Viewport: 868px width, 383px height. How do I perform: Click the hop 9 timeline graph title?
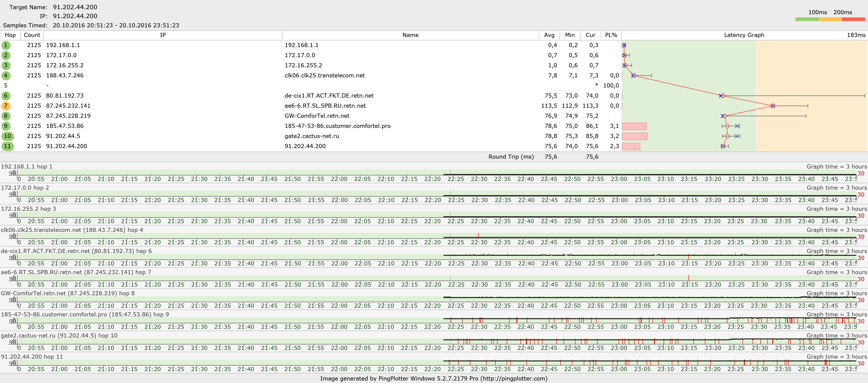pos(85,315)
